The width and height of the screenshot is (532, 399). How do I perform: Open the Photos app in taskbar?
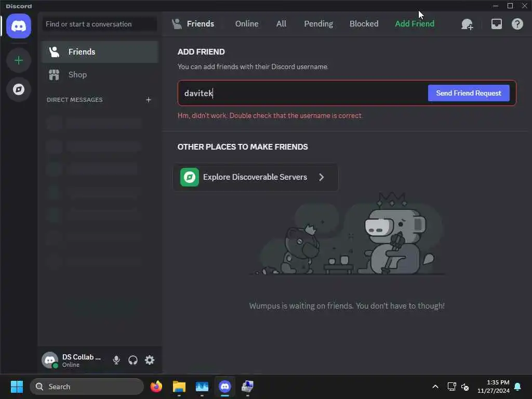[x=202, y=387]
